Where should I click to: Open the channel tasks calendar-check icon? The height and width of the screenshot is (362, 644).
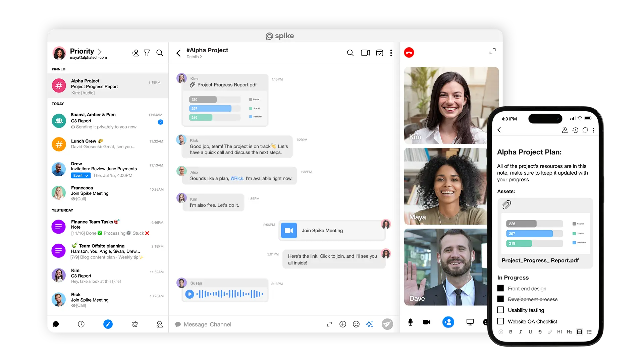point(380,53)
